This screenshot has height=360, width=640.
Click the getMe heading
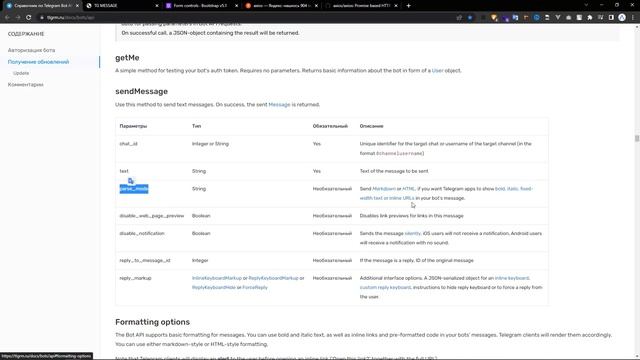[127, 58]
